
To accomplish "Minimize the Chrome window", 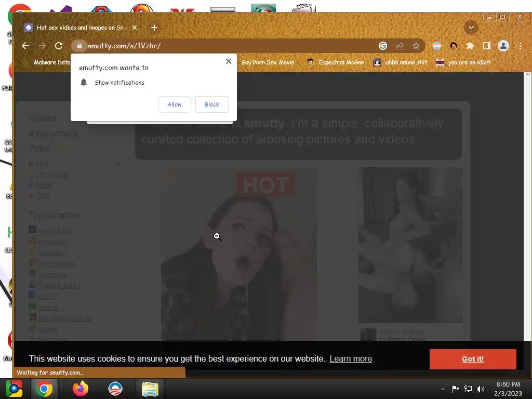I will click(x=489, y=17).
